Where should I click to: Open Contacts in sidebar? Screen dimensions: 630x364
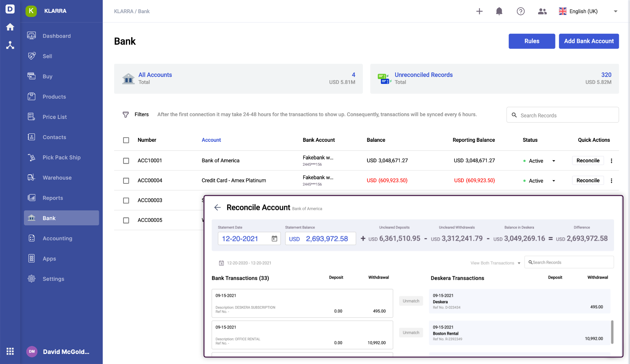point(61,137)
